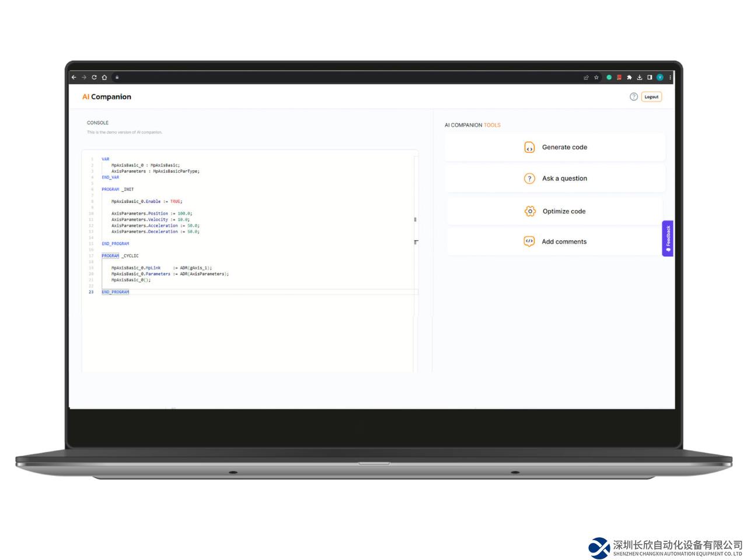Bookmark the page with the star icon

pos(596,77)
